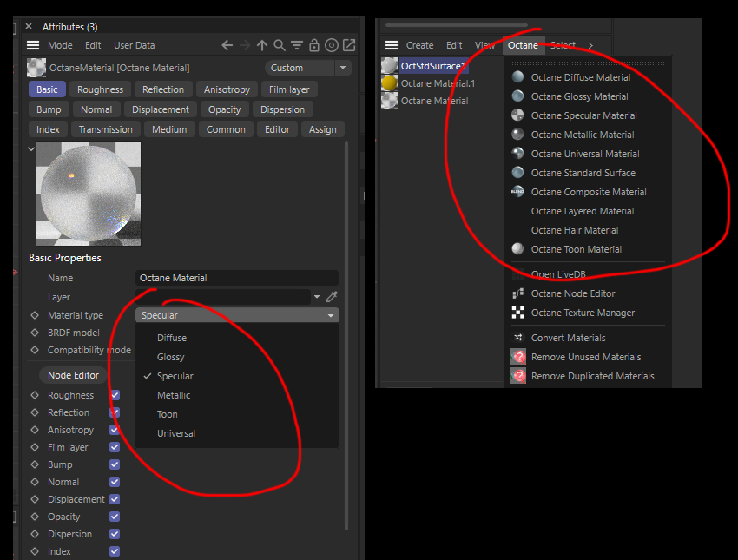The width and height of the screenshot is (738, 560).
Task: Open the Assign tab
Action: point(322,129)
